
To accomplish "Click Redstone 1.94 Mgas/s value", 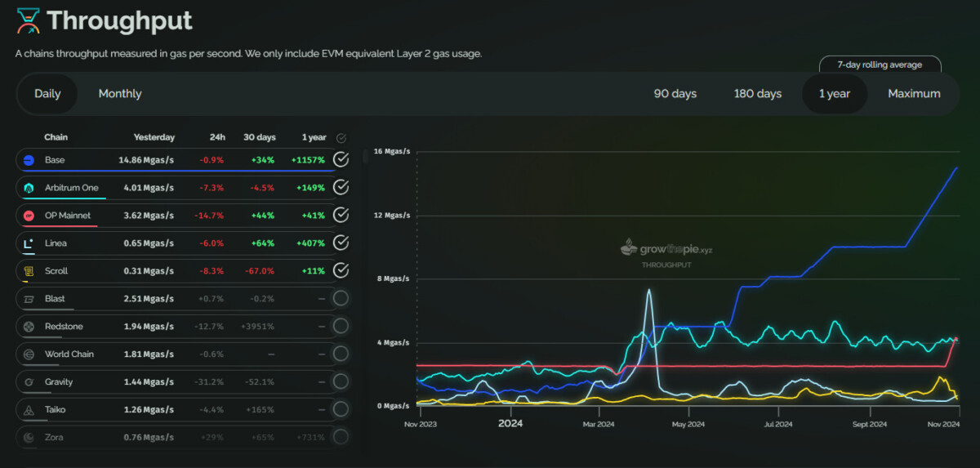I will [148, 327].
